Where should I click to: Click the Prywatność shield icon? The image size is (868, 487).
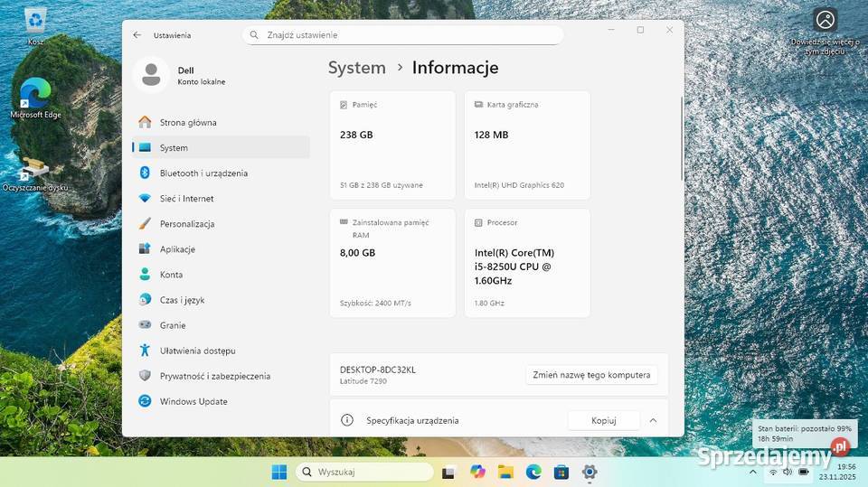tap(145, 376)
